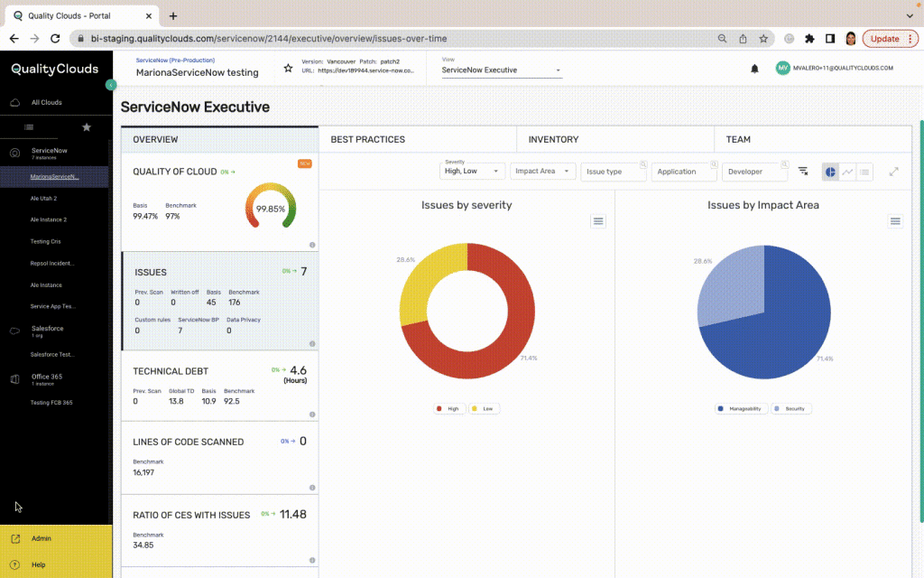
Task: Click the Issue type search field
Action: tap(613, 172)
